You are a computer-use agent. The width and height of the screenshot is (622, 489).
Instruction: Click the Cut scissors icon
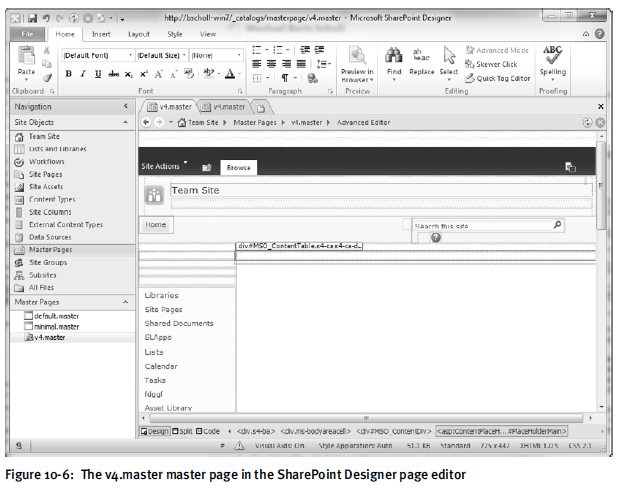(46, 50)
